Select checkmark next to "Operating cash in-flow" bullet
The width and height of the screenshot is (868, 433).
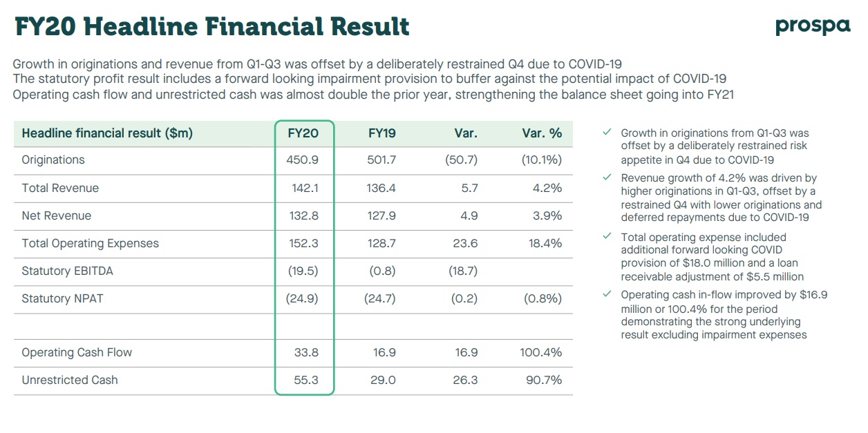click(607, 295)
